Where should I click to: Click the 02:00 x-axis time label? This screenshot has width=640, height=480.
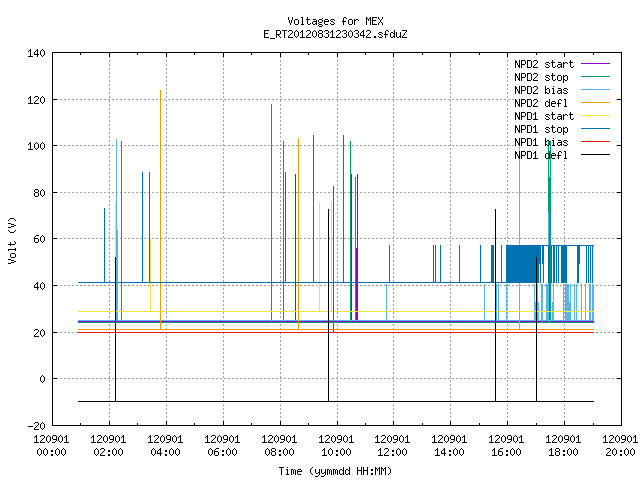(109, 452)
